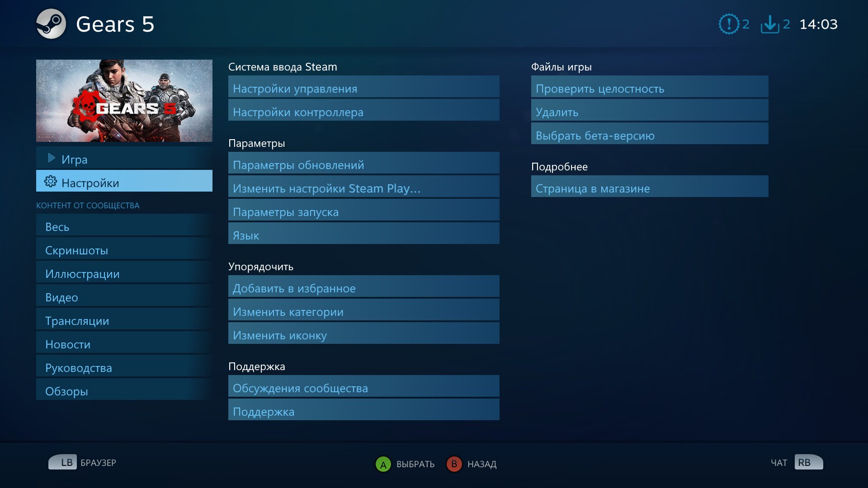Expand Настройки контроллера controller settings
Screen dimensions: 868x488
[365, 112]
